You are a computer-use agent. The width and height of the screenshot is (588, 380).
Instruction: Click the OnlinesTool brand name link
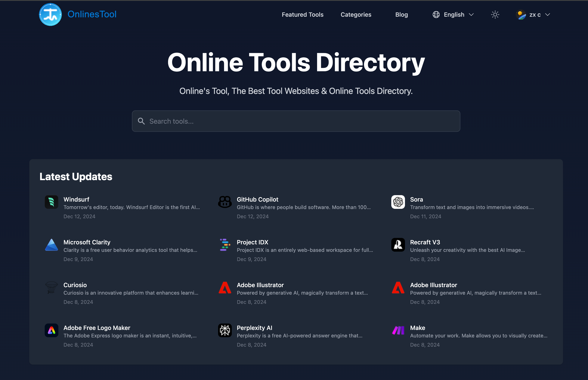pos(92,14)
